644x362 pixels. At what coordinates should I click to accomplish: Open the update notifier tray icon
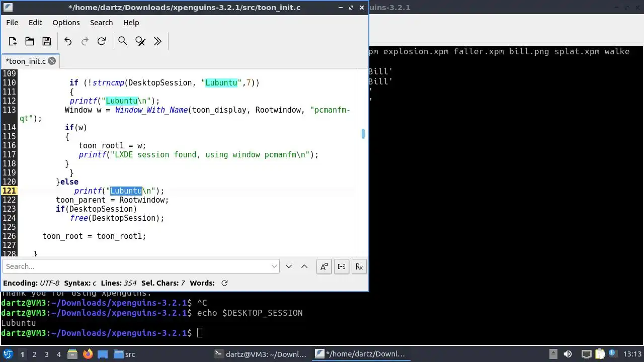(614, 354)
